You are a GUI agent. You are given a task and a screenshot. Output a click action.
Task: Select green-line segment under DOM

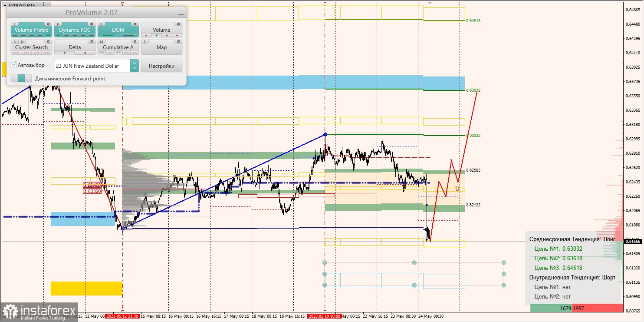click(108, 35)
